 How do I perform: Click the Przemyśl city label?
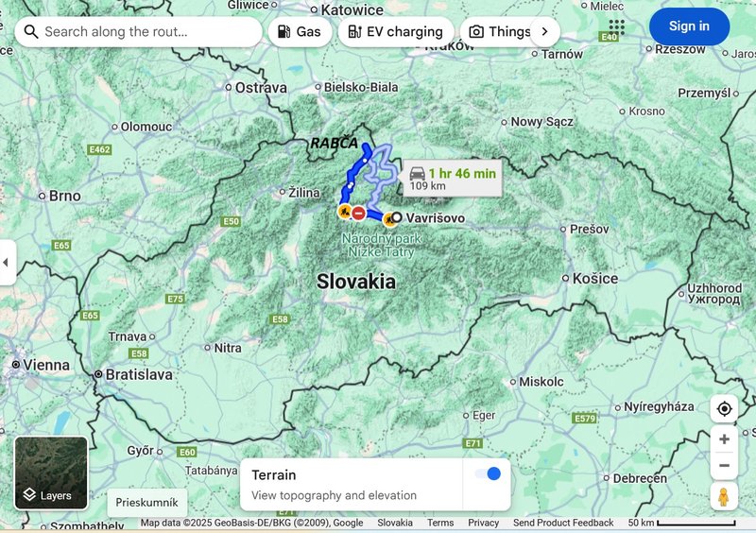click(704, 94)
